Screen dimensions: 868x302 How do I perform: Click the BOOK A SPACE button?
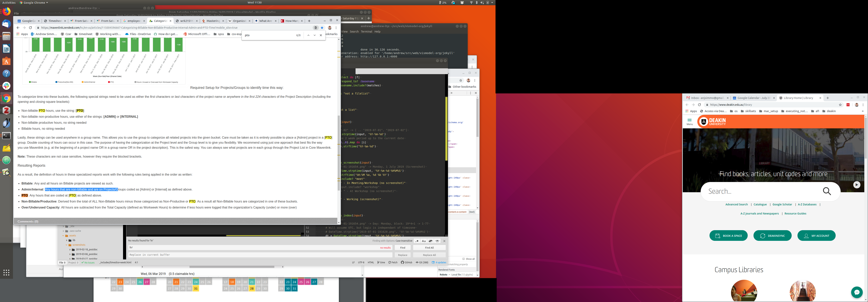pos(728,236)
